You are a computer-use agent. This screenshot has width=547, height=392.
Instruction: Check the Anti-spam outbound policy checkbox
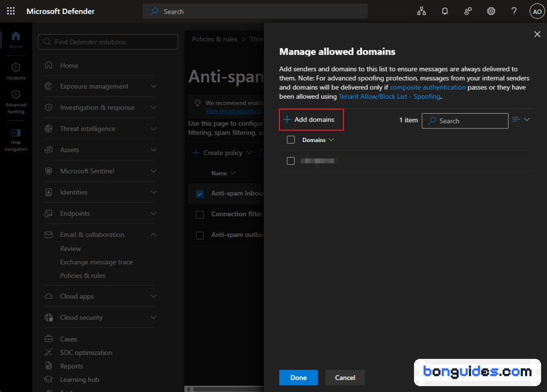click(x=200, y=236)
